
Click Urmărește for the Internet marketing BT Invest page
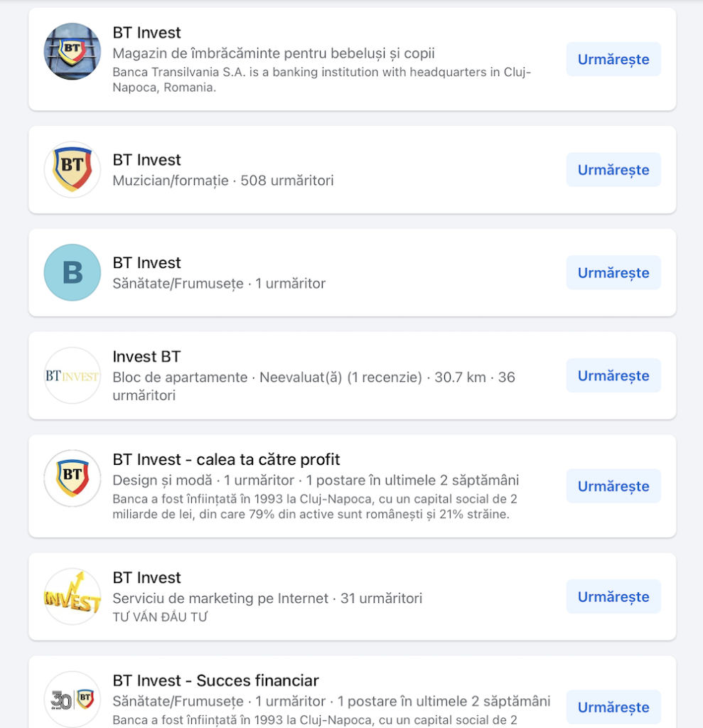coord(613,596)
